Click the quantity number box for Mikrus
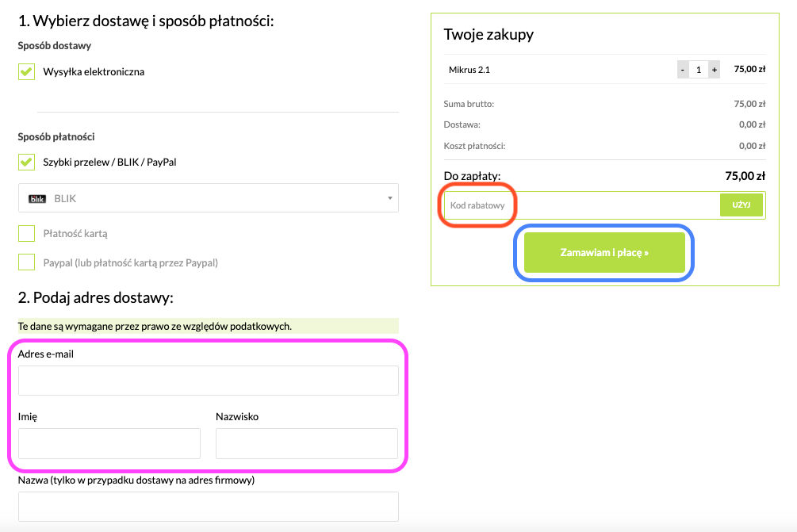797x532 pixels. (699, 70)
